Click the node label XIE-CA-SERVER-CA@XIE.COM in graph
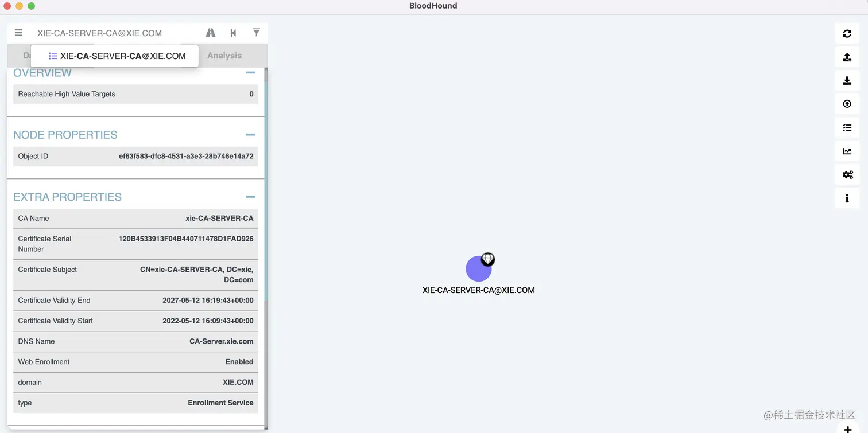This screenshot has height=433, width=868. coord(479,290)
